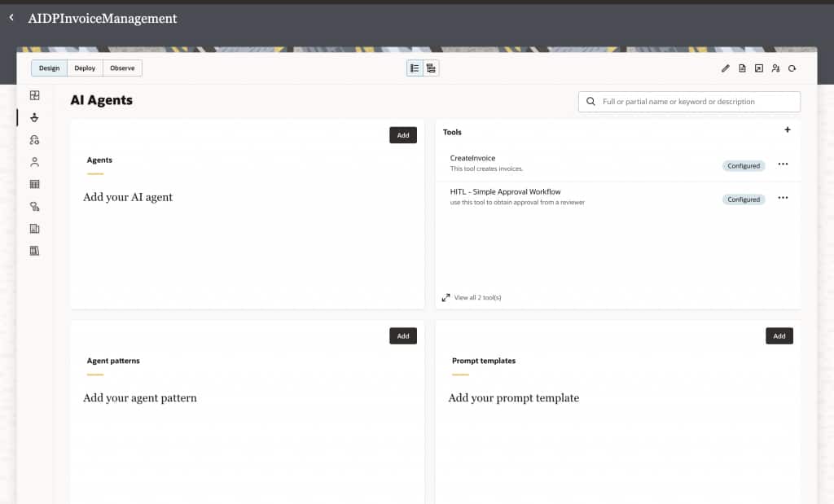Select the list view toggle icon

point(415,68)
